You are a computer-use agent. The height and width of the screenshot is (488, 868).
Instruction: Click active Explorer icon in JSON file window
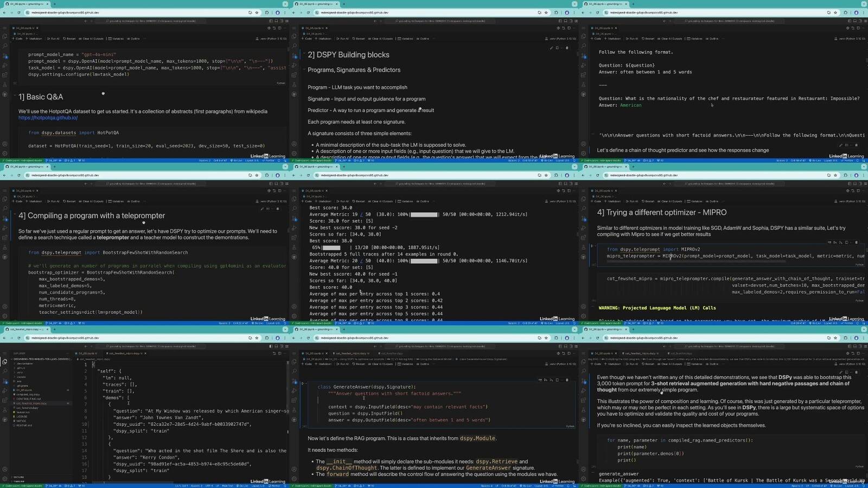tap(5, 362)
